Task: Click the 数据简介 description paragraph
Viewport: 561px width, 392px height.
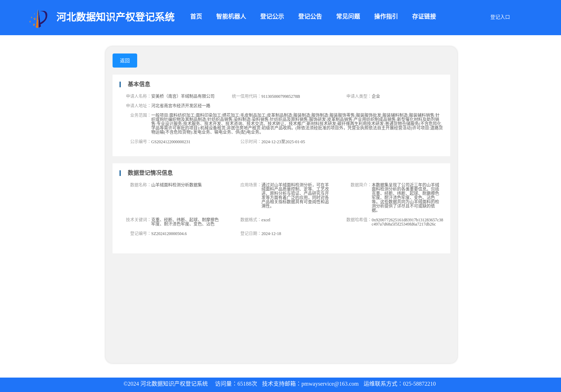Action: click(406, 197)
